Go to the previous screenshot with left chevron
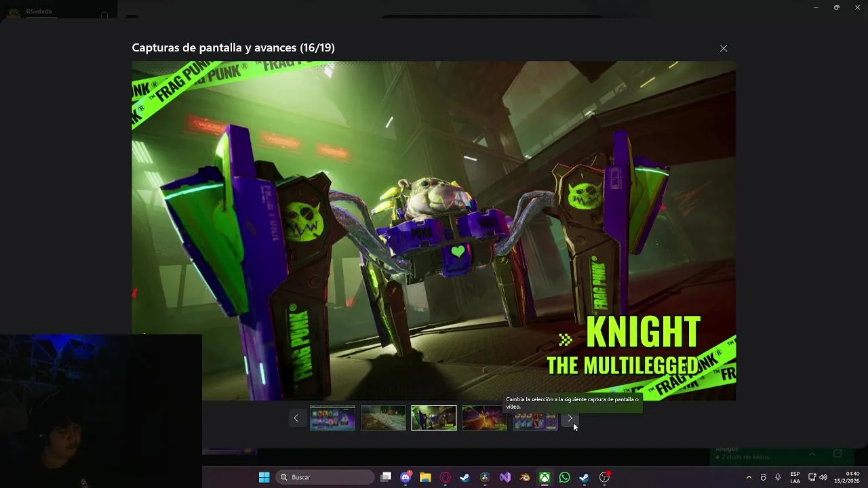This screenshot has height=488, width=868. click(x=296, y=418)
